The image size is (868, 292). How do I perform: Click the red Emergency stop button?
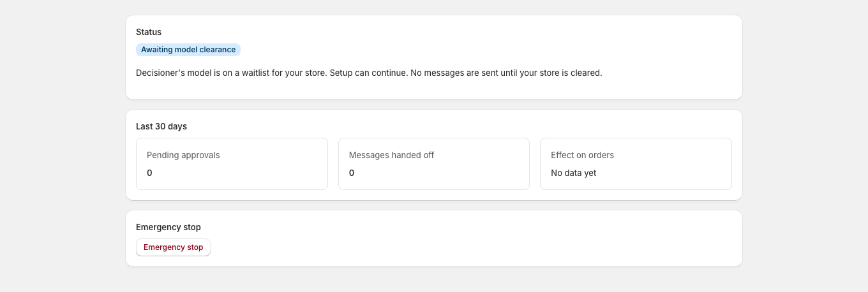pos(173,247)
